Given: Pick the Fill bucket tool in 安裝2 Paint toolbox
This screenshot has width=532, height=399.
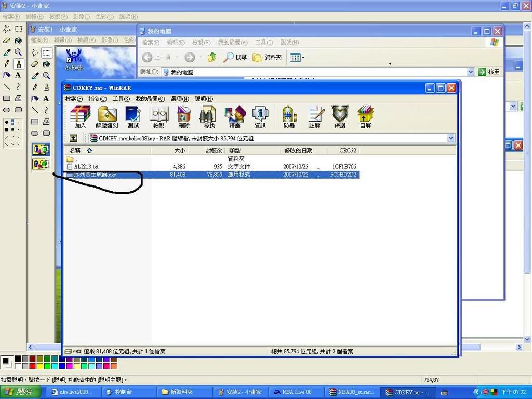Looking at the screenshot, I should (x=18, y=41).
